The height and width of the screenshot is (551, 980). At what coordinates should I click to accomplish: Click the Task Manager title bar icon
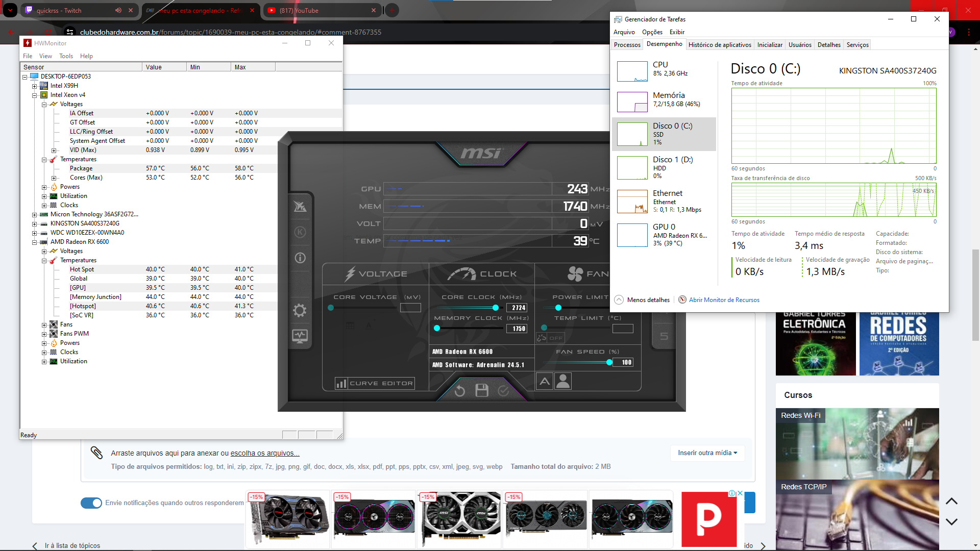pos(618,19)
